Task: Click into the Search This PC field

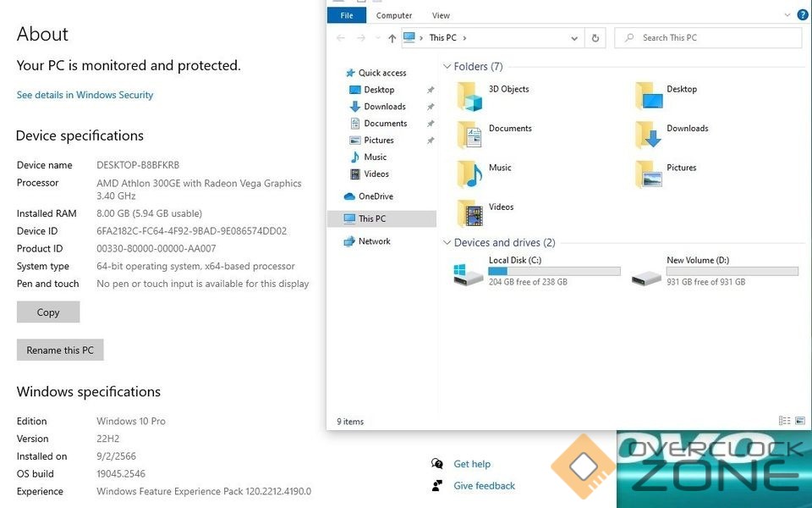Action: (708, 38)
